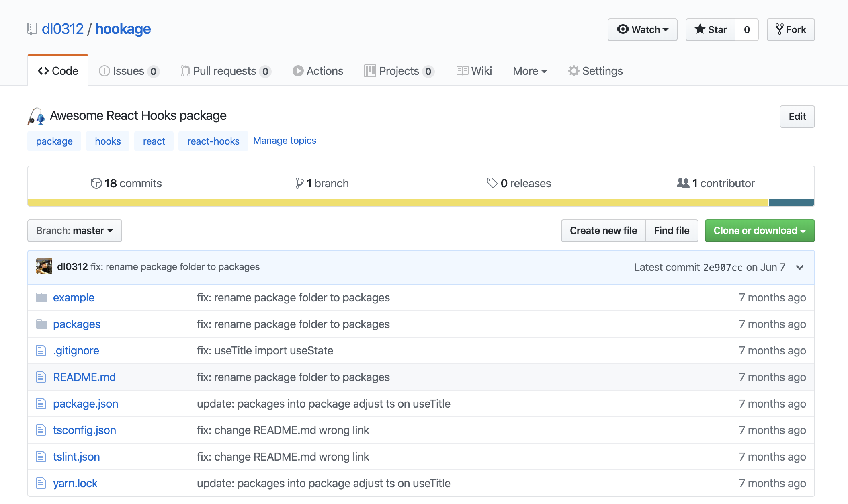Star the hookage repository

coord(711,30)
